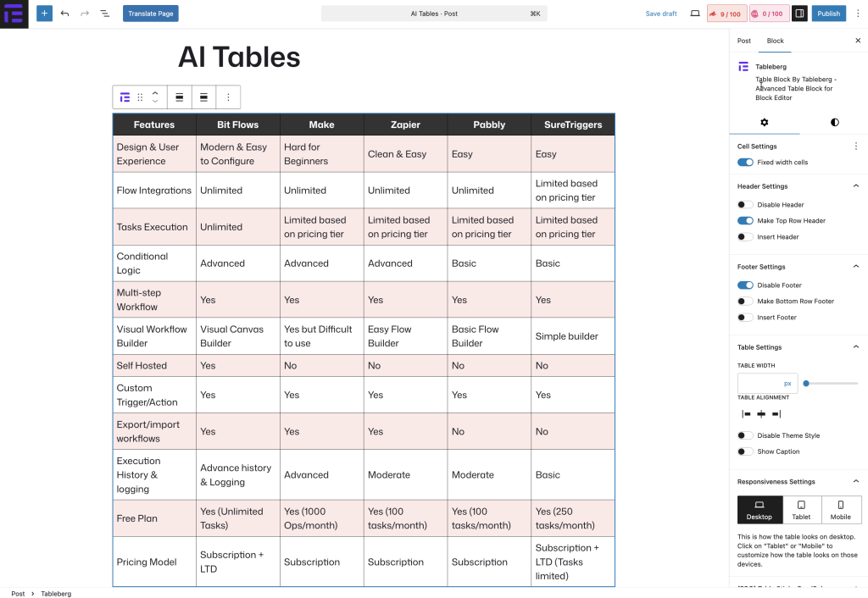The image size is (868, 598).
Task: Open the block toolbar options menu
Action: coord(228,97)
